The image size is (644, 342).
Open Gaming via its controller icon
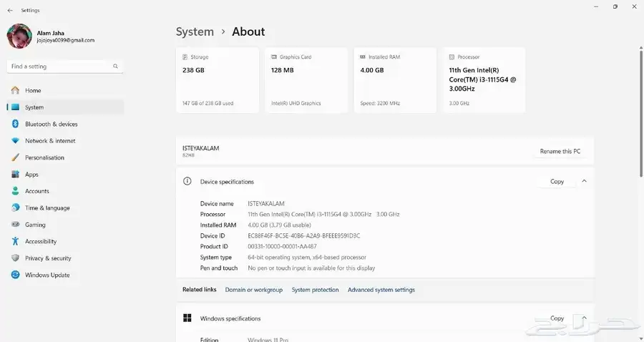15,225
